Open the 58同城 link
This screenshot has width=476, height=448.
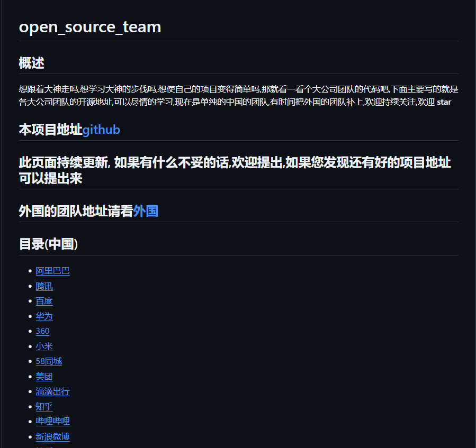tap(49, 361)
